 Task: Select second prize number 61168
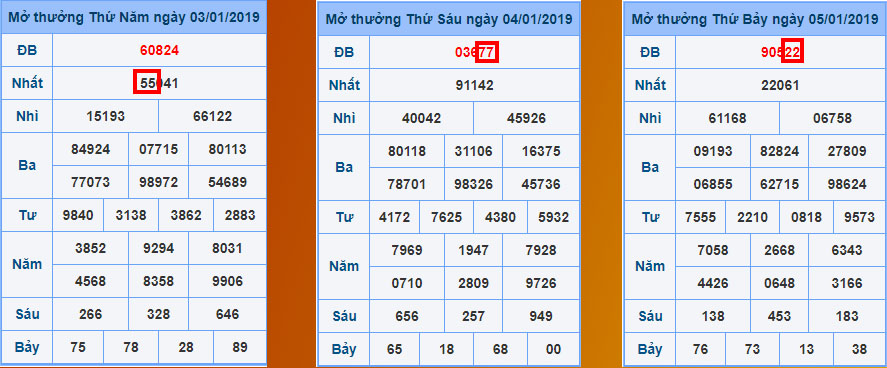tap(727, 119)
